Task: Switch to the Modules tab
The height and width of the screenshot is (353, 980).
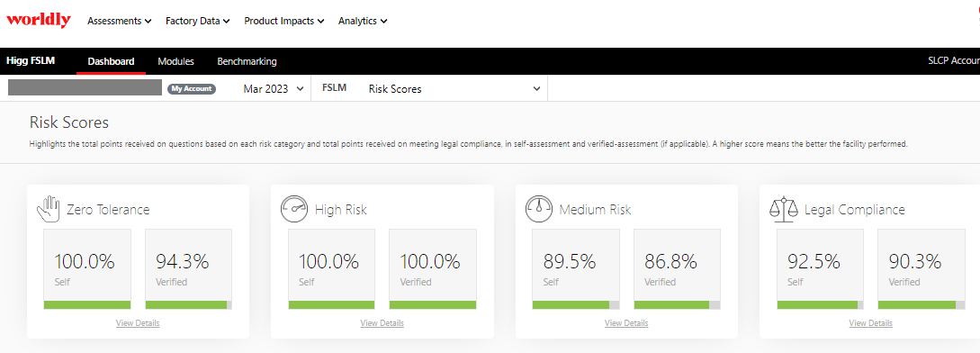Action: (x=175, y=61)
